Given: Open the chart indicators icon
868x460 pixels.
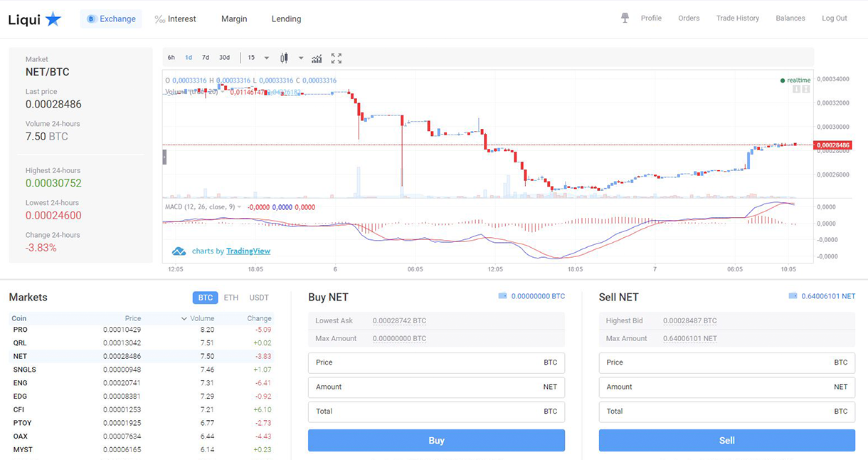Looking at the screenshot, I should pos(317,58).
